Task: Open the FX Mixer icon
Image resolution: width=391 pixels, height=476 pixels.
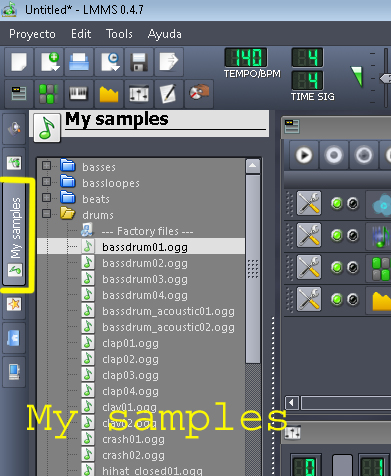Action: [x=139, y=94]
